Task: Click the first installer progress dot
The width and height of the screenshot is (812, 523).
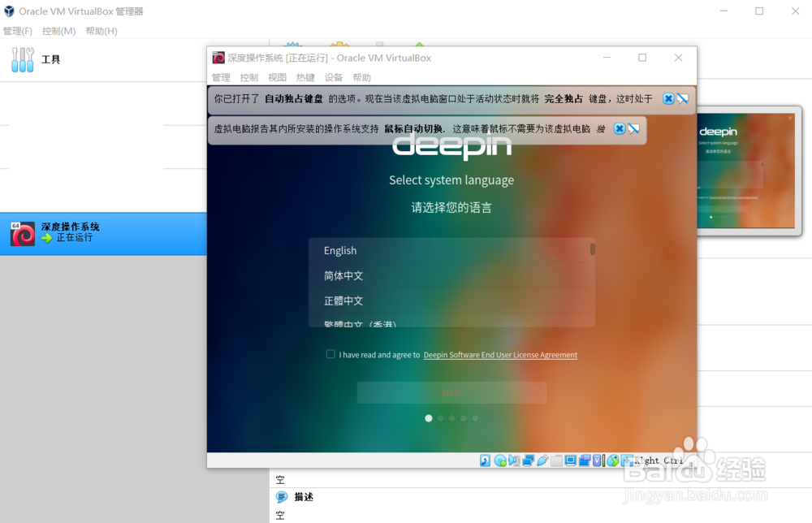Action: click(428, 418)
